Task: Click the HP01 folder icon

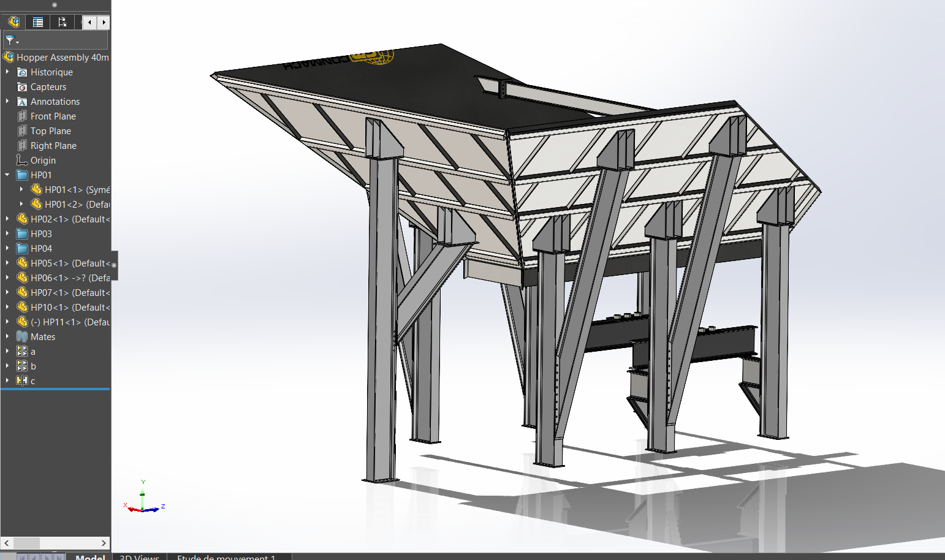Action: 22,175
